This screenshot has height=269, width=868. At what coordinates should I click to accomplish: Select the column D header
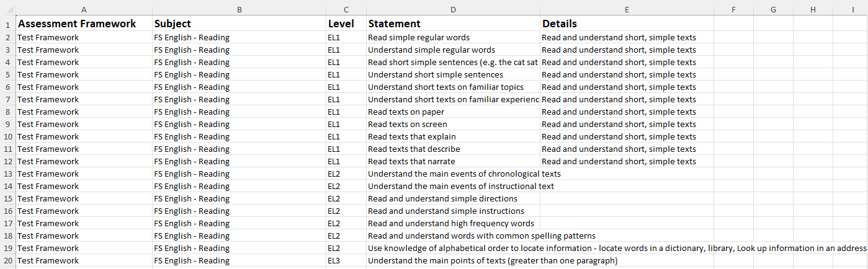tap(453, 9)
